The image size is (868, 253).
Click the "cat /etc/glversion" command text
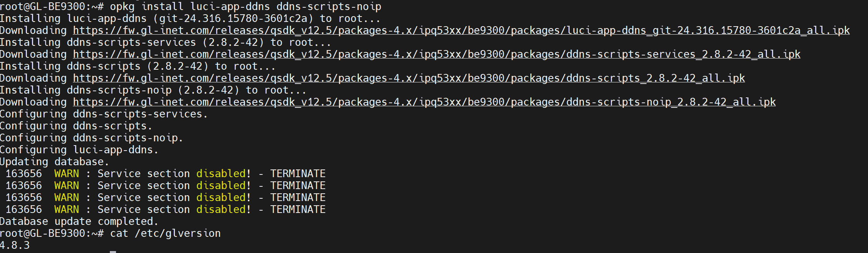165,233
